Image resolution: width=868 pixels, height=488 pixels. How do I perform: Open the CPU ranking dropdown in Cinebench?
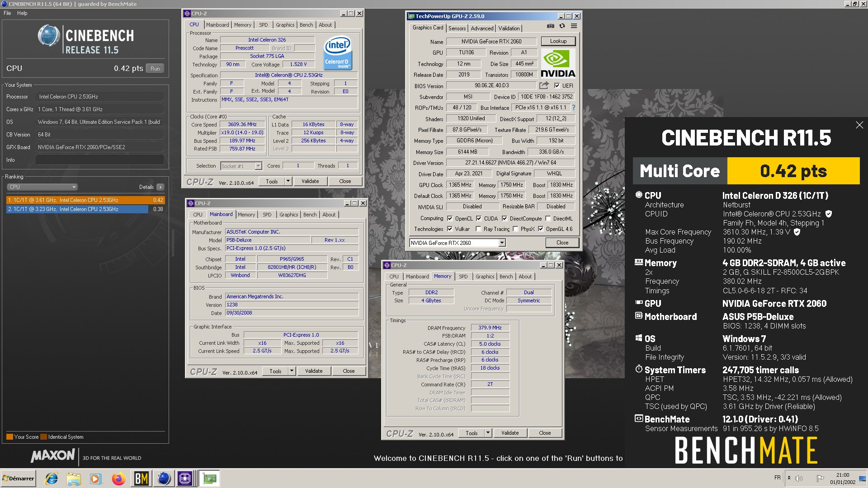[42, 187]
